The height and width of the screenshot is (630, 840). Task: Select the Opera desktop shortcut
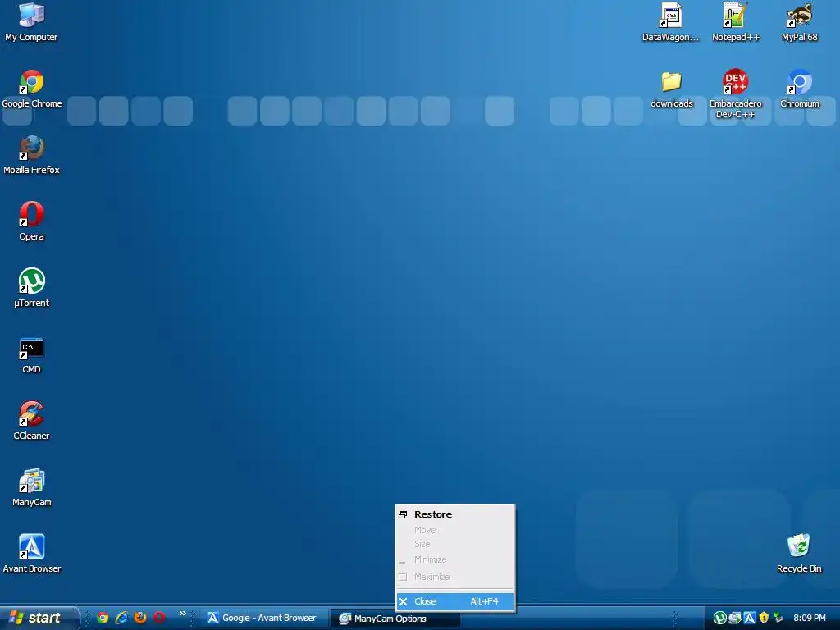[32, 221]
